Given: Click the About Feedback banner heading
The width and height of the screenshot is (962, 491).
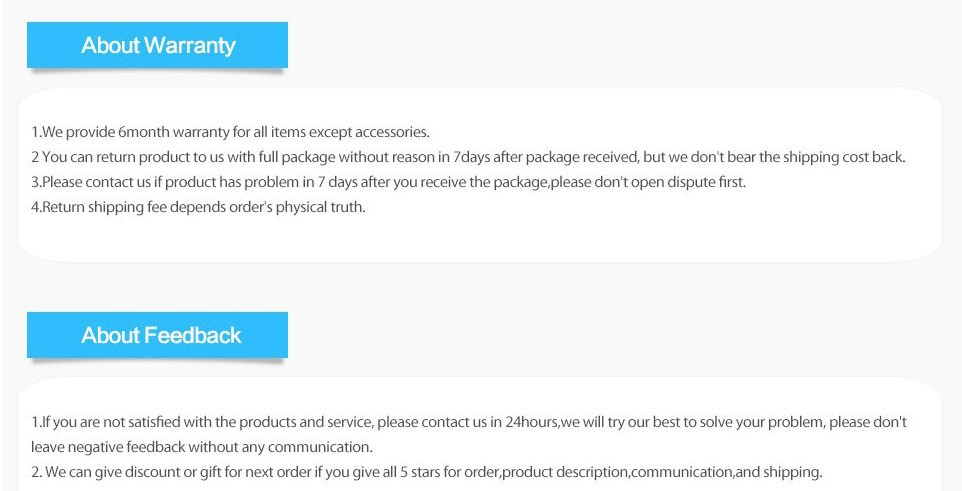Looking at the screenshot, I should [161, 335].
